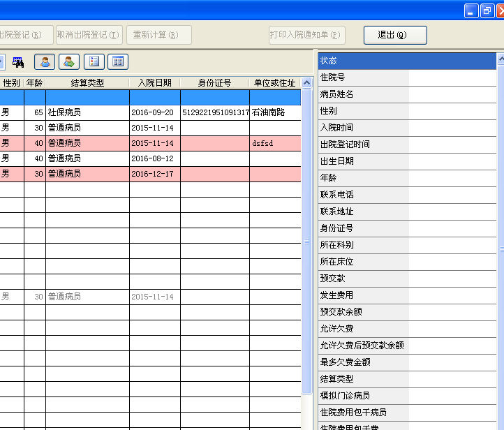Click the minimize icon in title bar
This screenshot has width=504, height=430.
(471, 11)
